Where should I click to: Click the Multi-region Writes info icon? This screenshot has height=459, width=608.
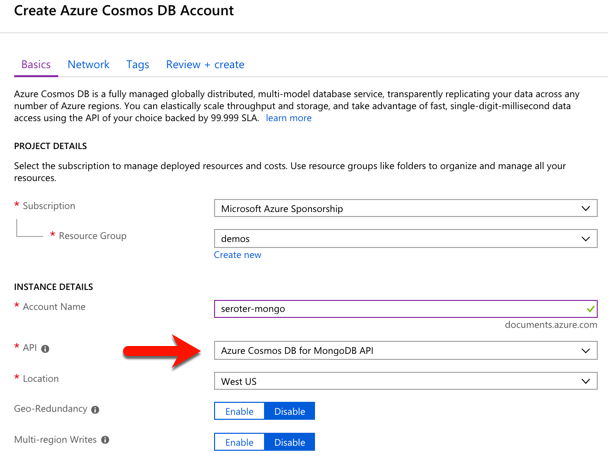tap(105, 440)
